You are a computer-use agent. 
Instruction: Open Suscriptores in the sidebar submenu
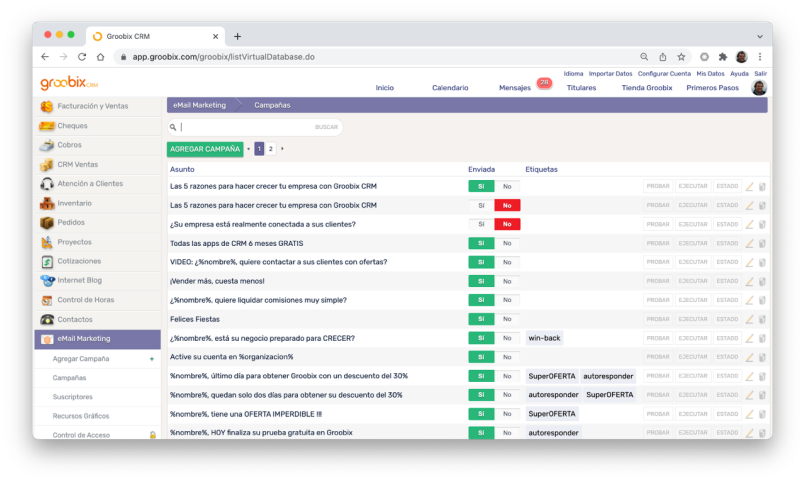pyautogui.click(x=72, y=397)
